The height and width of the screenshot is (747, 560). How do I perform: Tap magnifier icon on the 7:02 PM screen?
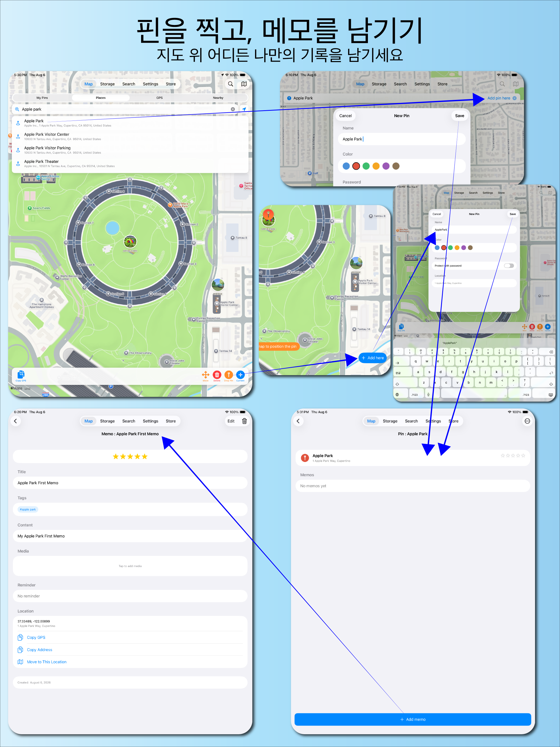click(541, 193)
